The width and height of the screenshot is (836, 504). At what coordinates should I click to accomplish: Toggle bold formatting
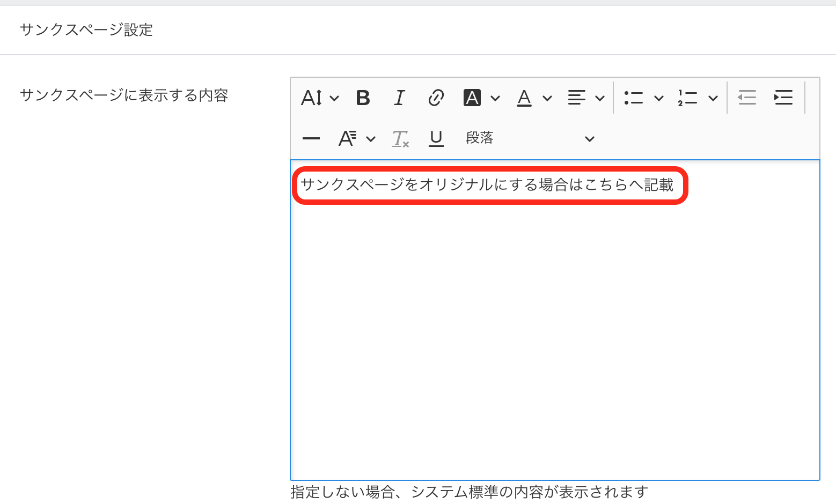pos(363,98)
